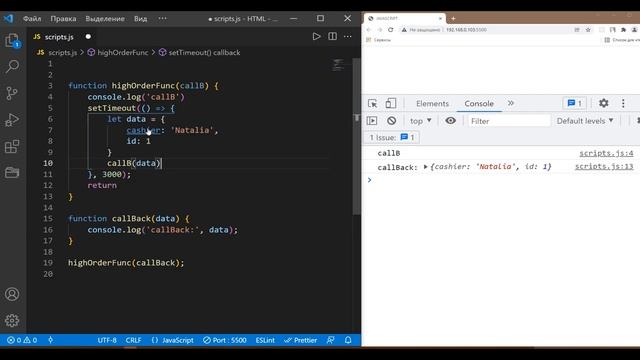This screenshot has width=640, height=360.
Task: Open the Вид menu
Action: click(140, 19)
